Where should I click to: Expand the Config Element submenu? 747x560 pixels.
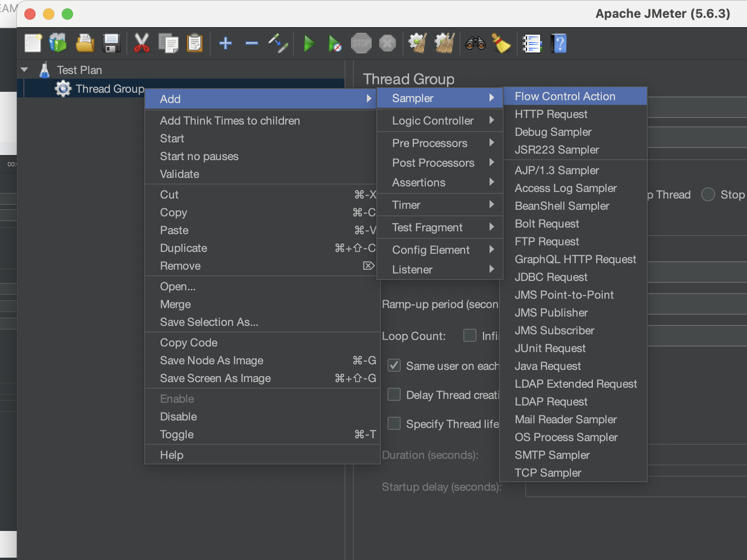[x=439, y=250]
